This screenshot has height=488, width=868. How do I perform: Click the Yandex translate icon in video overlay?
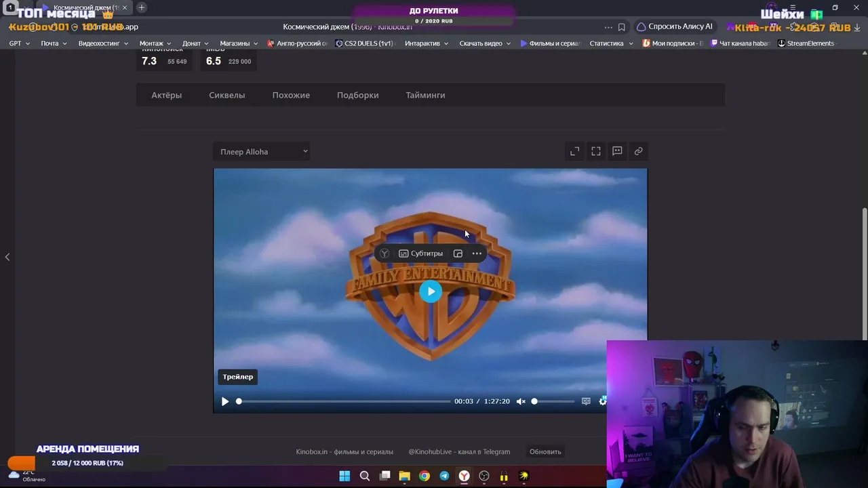(384, 253)
